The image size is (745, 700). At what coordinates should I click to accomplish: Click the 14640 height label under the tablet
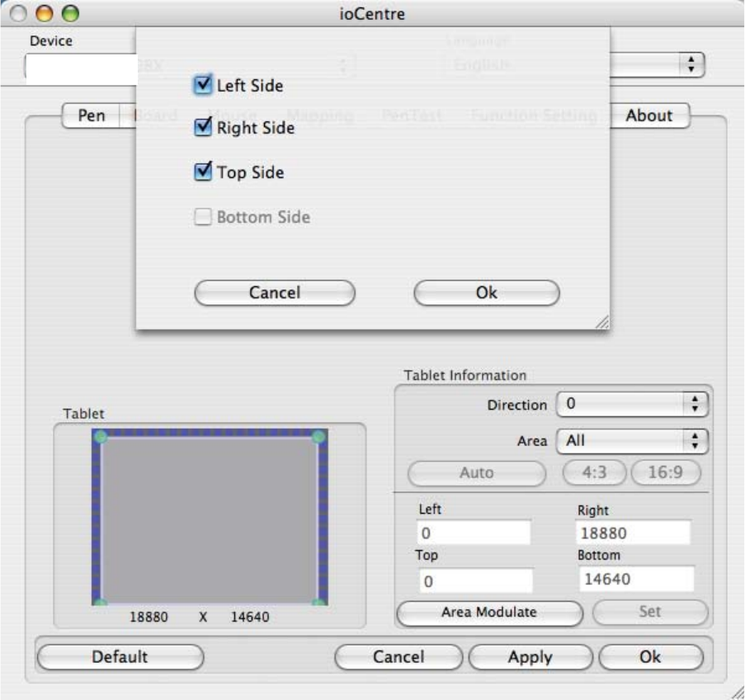pos(250,617)
